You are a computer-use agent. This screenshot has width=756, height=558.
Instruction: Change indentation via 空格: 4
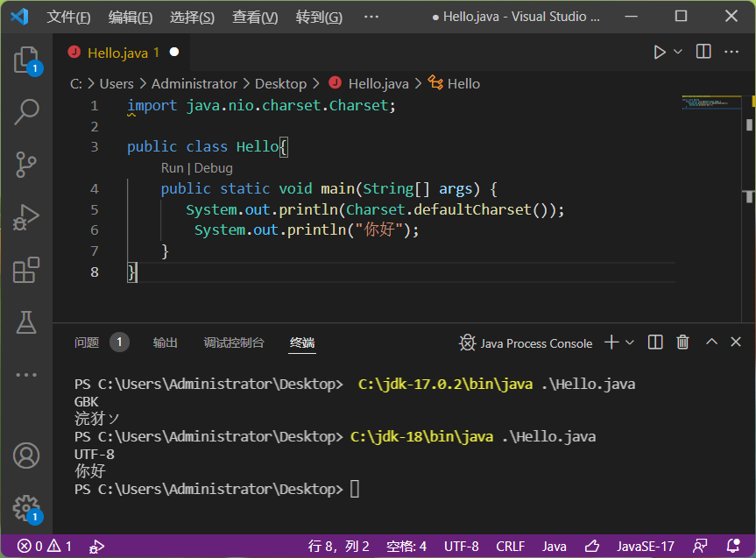coord(406,546)
